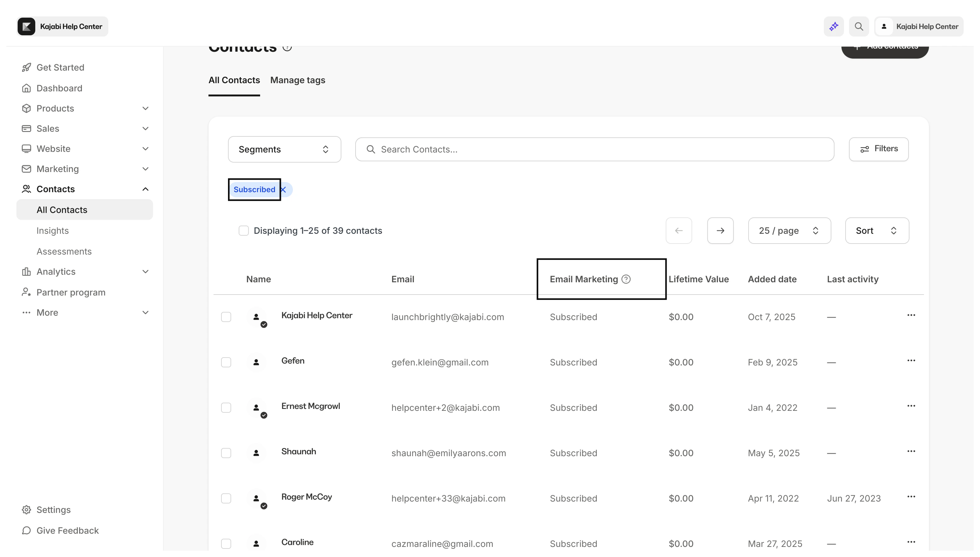This screenshot has width=980, height=557.
Task: Click the avatar icon of Gefen
Action: point(256,362)
